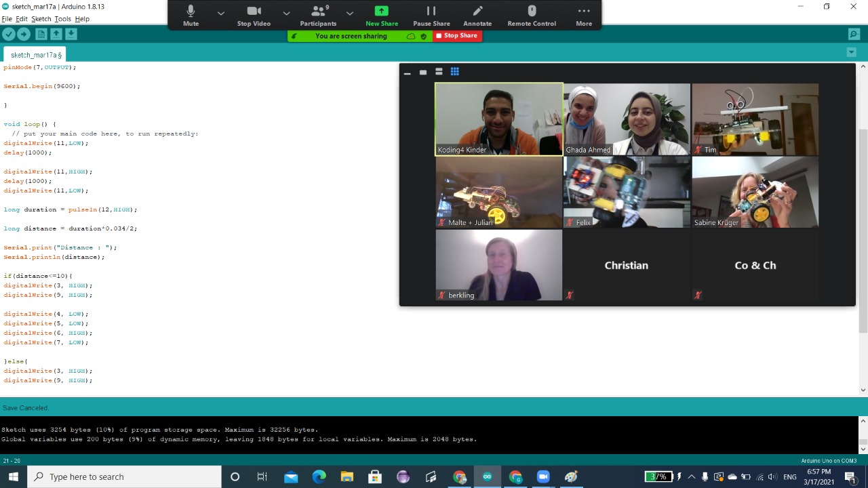Toggle Stop Video in Zoom toolbar
The image size is (868, 488).
point(254,16)
